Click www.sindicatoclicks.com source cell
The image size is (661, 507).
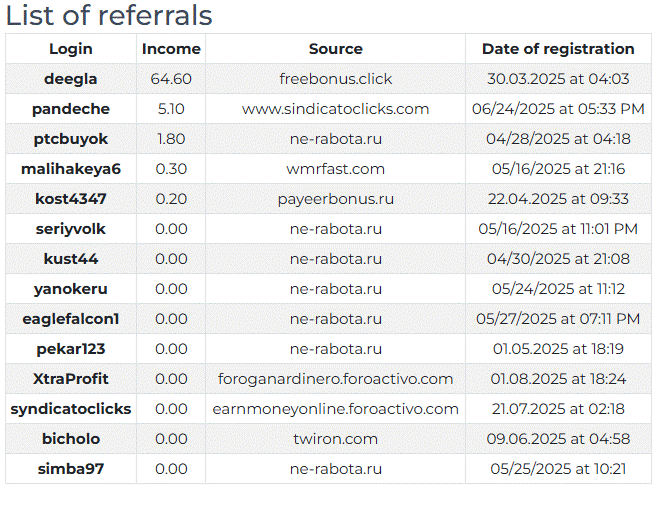tap(336, 109)
